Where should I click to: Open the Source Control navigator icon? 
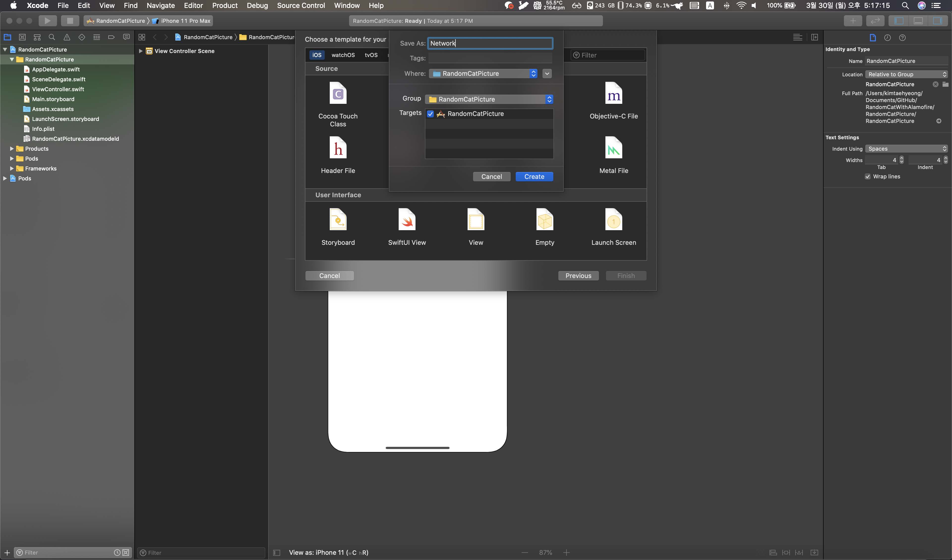[x=22, y=37]
